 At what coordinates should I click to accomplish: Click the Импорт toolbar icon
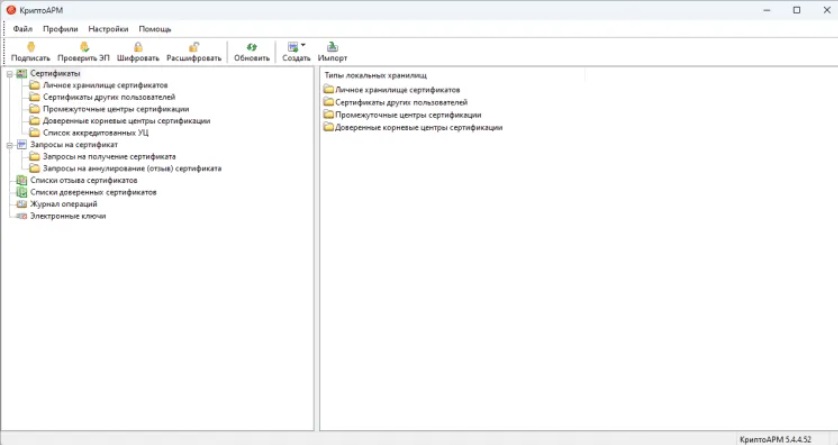(x=332, y=47)
